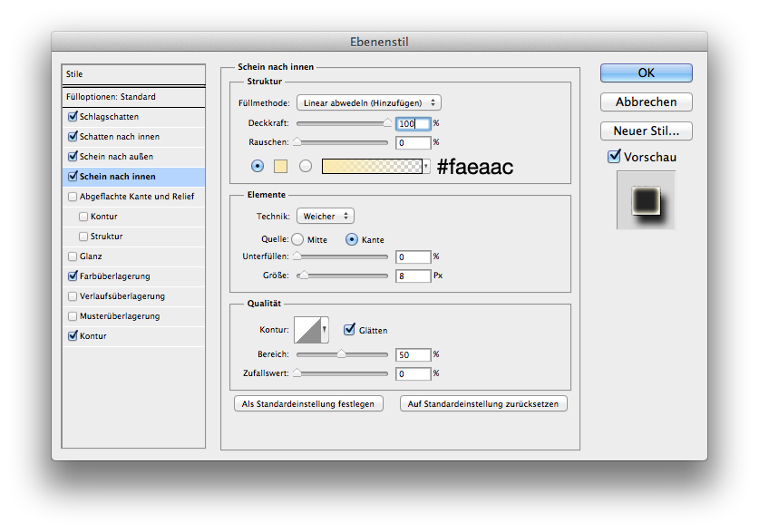Toggle the Vorschau preview checkbox

click(615, 157)
